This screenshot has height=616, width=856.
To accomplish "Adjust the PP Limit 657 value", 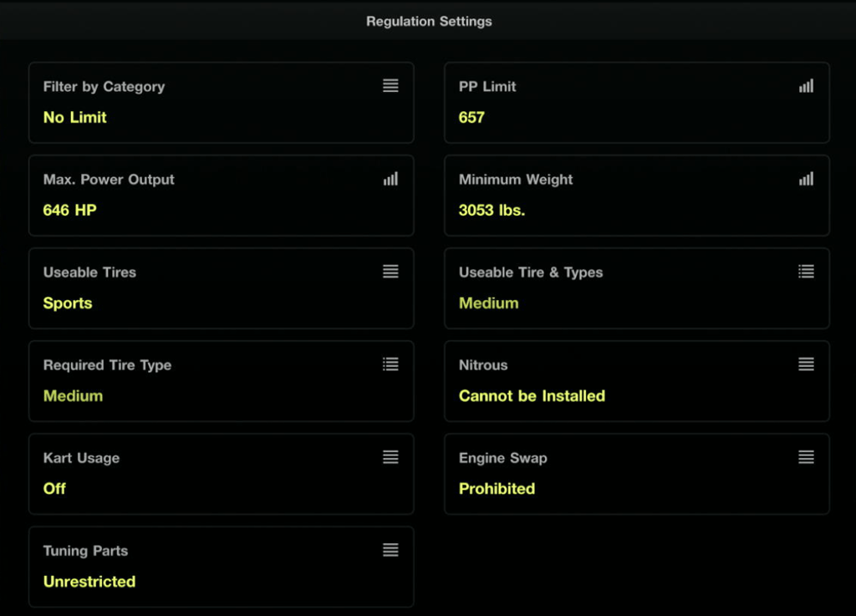I will (471, 117).
